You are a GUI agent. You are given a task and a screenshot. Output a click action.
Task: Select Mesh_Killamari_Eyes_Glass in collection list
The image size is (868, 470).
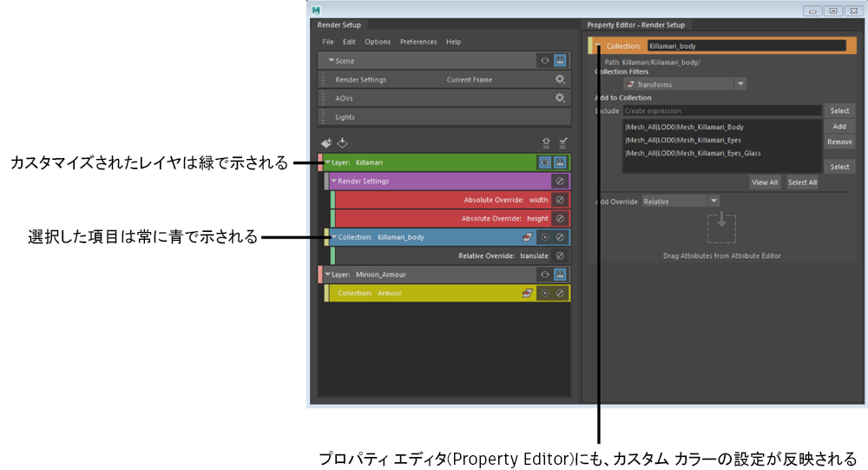[x=693, y=153]
